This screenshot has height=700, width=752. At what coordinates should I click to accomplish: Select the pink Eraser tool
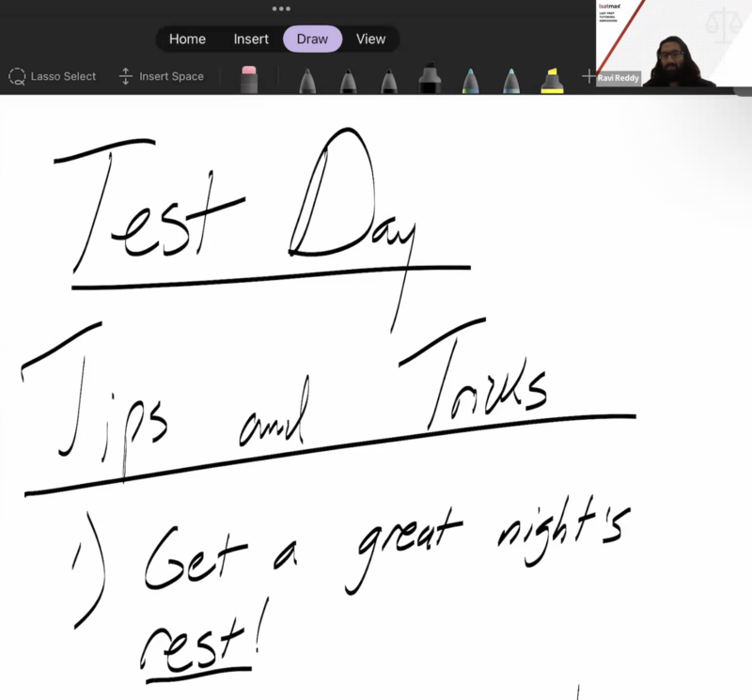(249, 79)
